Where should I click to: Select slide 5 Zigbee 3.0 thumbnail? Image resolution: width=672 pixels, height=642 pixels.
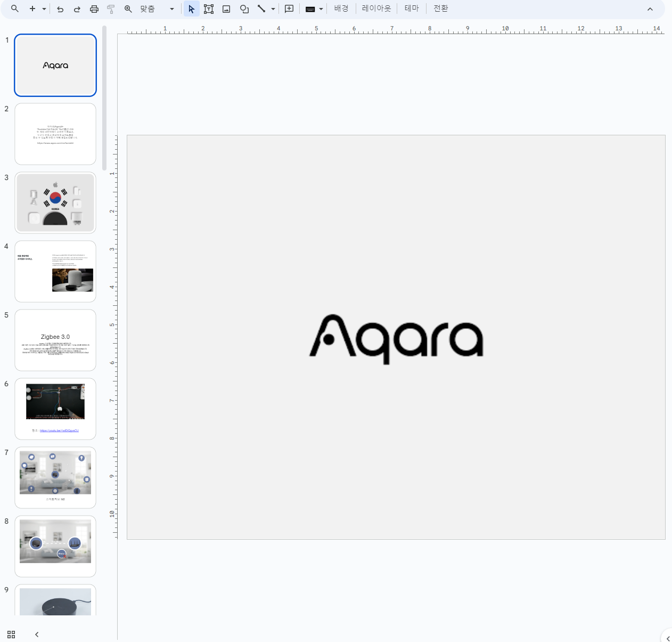pos(55,340)
